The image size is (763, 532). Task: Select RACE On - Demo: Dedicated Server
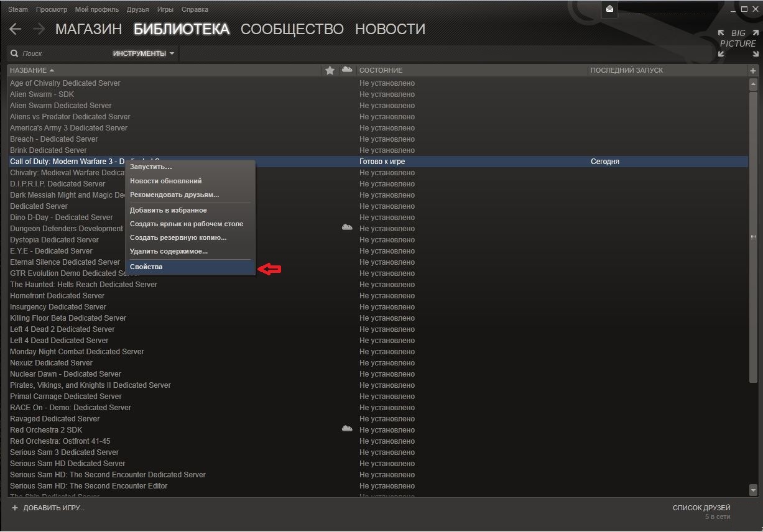pos(70,408)
